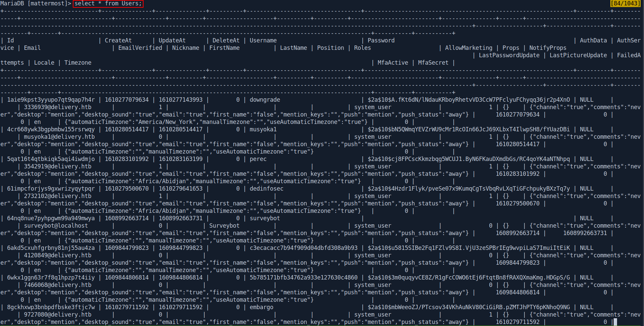Click the NotifyProps column header
Screen dimensions: 644x326
[548, 48]
